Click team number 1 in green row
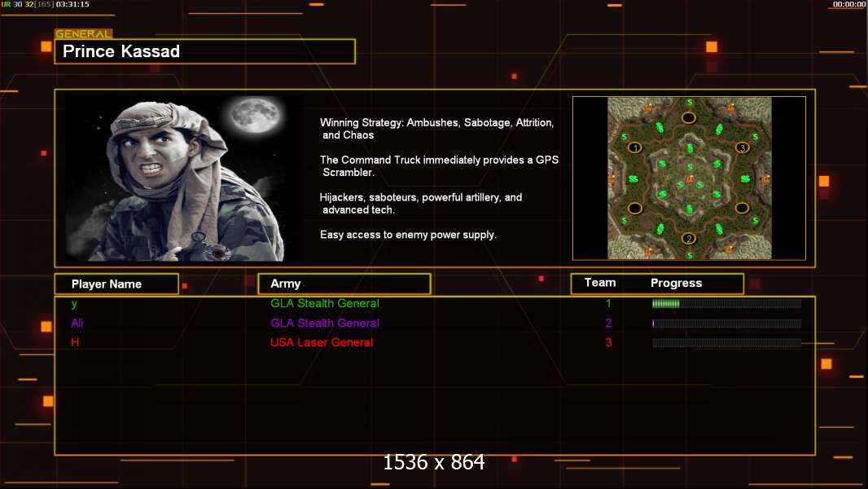The height and width of the screenshot is (489, 868). (607, 303)
